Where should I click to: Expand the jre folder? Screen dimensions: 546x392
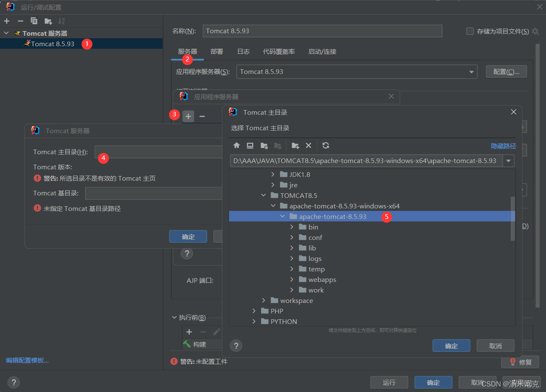point(273,185)
